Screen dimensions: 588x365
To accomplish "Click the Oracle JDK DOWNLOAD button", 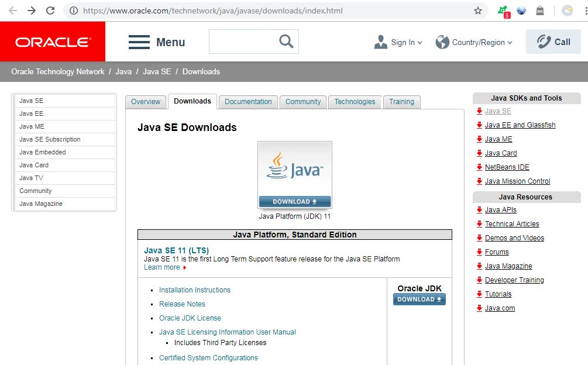I will (x=419, y=299).
